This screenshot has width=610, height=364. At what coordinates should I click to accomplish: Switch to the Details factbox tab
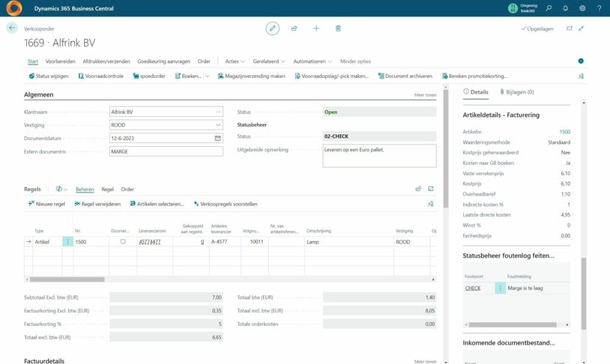(476, 92)
